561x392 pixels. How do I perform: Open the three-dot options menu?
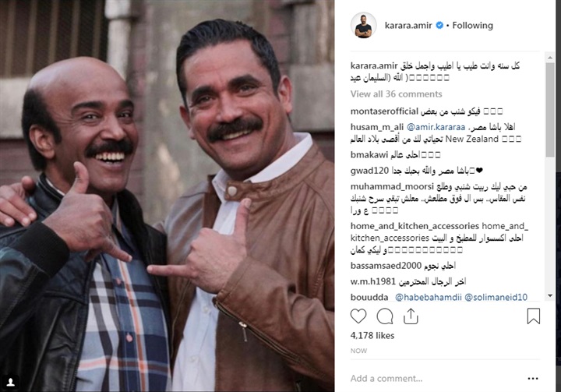coord(533,379)
